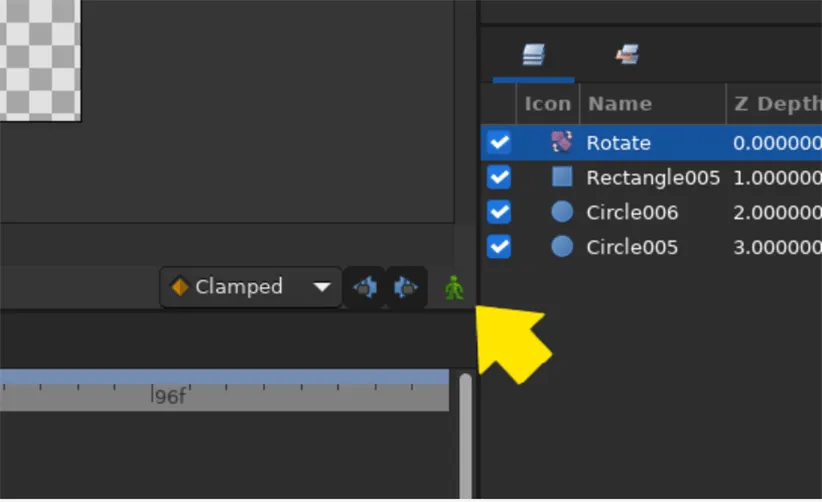Screen dimensions: 822x502
Task: Click the lock past keyframe icon
Action: [364, 288]
